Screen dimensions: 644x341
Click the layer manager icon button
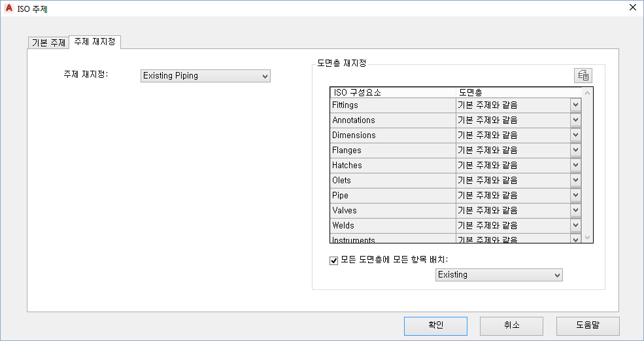tap(583, 75)
